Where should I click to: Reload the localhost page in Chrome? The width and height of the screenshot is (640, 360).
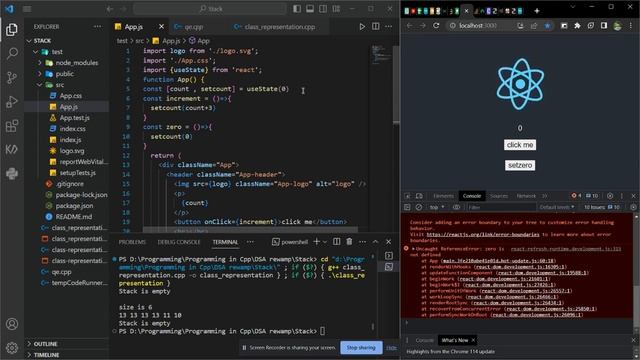click(x=436, y=25)
